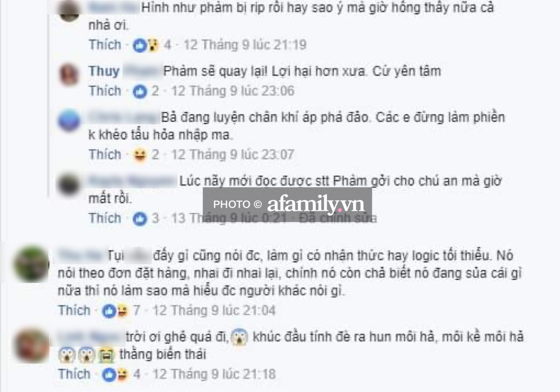This screenshot has height=392, width=560.
Task: Click like reaction icon on the 0:21 comment
Action: click(x=140, y=218)
